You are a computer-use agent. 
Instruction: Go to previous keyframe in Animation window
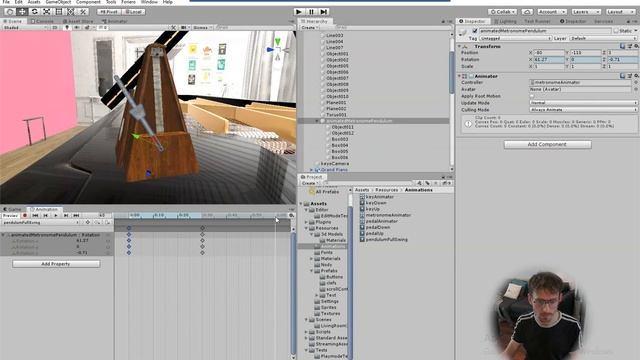[x=46, y=215]
